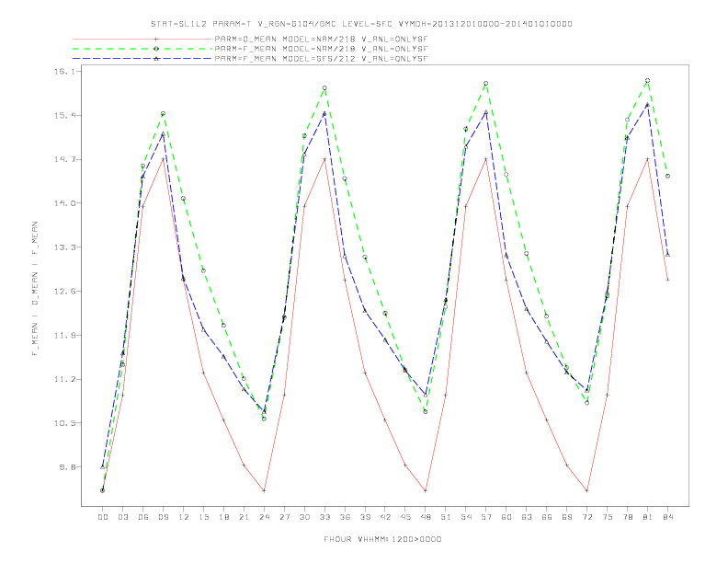This screenshot has height=563, width=728.
Task: Click x-axis tick label 15
Action: 203,517
